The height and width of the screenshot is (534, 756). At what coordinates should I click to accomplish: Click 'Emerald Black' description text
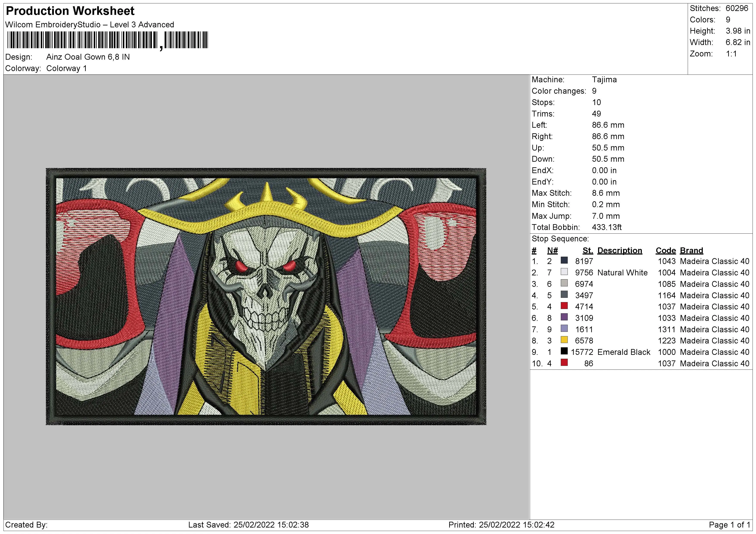[x=624, y=352]
